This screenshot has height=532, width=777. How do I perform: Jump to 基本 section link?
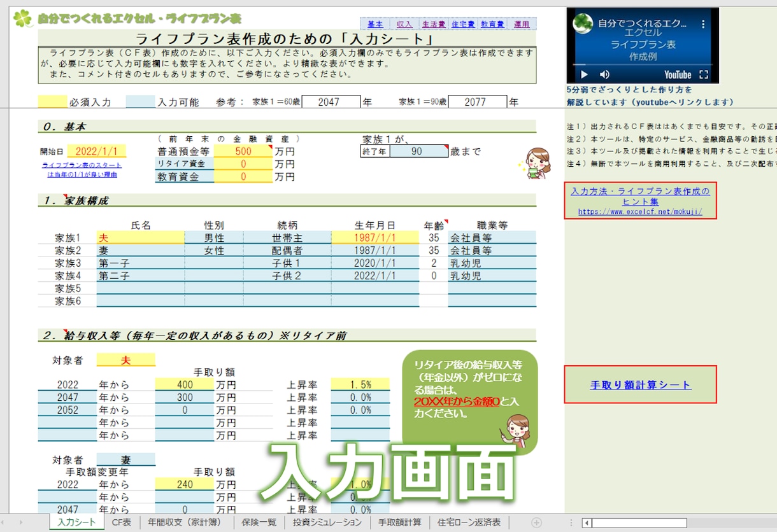(375, 24)
